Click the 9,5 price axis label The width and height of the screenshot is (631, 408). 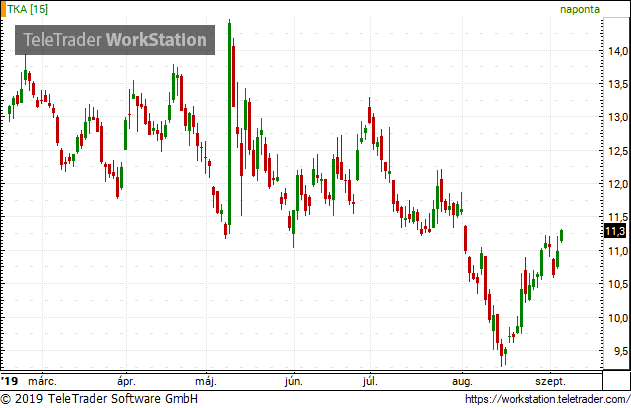[621, 351]
